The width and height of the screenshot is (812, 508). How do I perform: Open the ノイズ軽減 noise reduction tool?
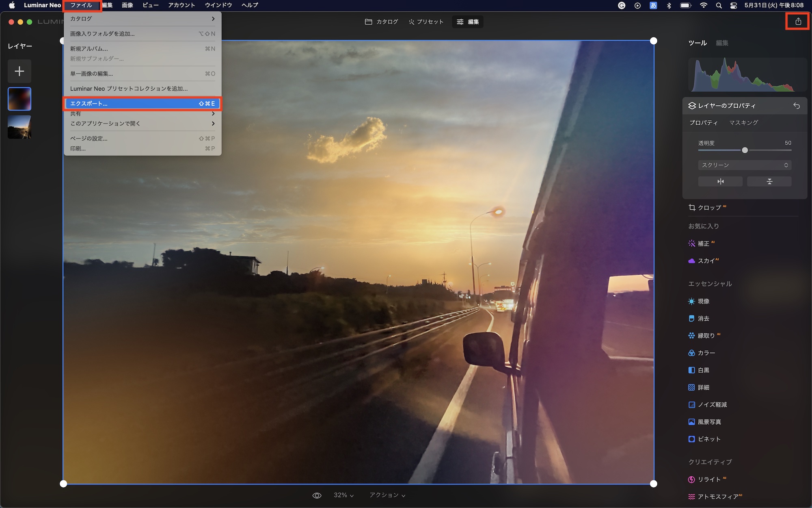point(712,405)
